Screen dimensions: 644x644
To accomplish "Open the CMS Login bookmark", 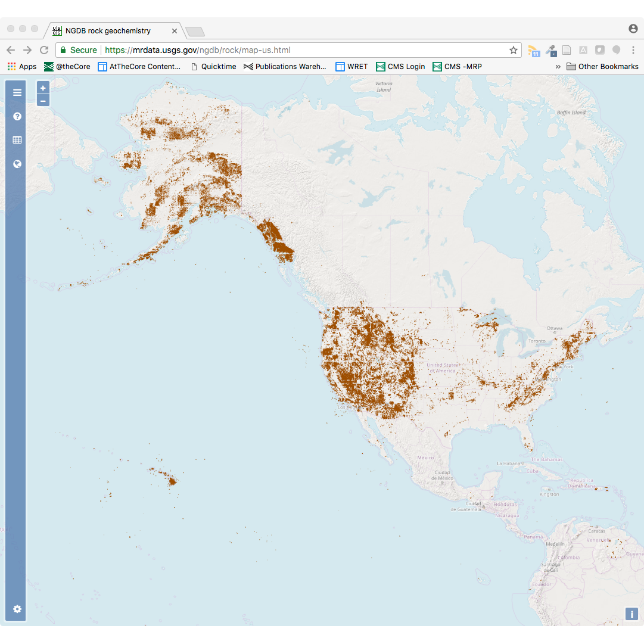I will pos(400,67).
